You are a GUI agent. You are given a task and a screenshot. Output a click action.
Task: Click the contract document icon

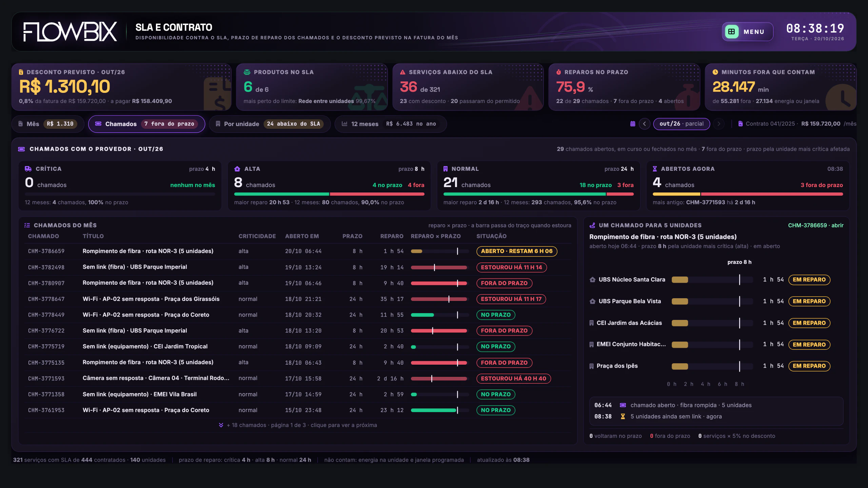click(x=741, y=124)
